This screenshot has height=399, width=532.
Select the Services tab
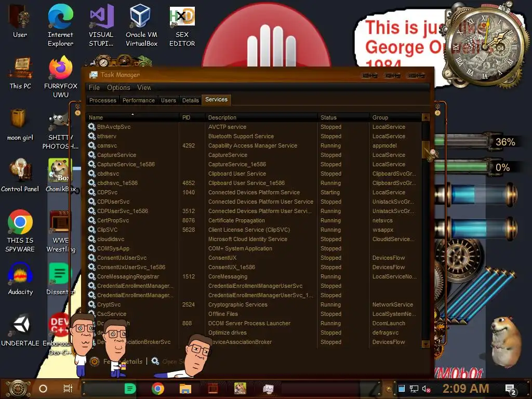pos(216,99)
